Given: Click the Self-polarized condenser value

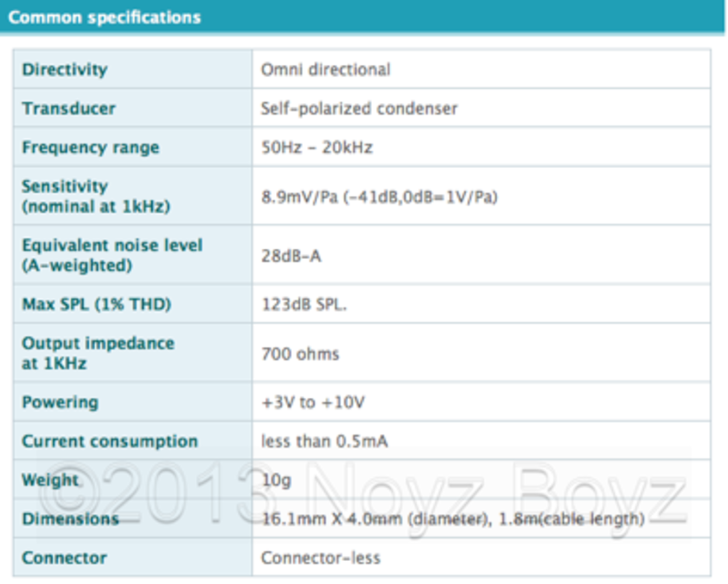Looking at the screenshot, I should 359,109.
